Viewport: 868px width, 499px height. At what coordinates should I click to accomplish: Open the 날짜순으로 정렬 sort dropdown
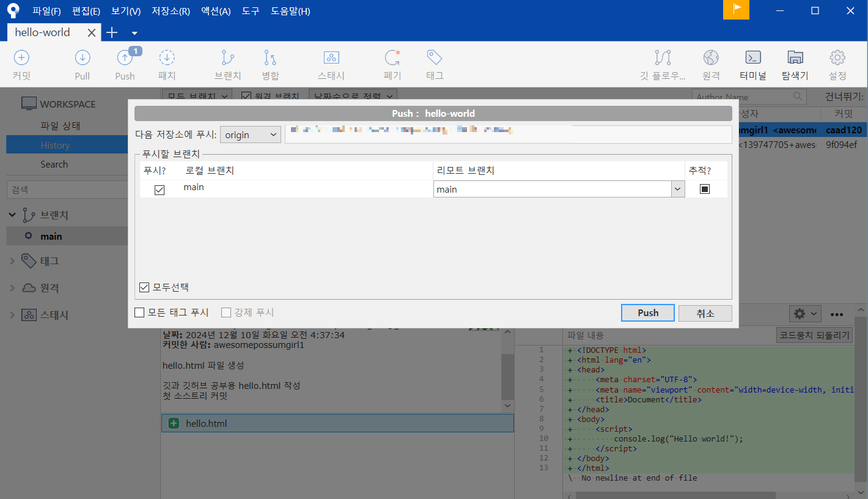[353, 96]
